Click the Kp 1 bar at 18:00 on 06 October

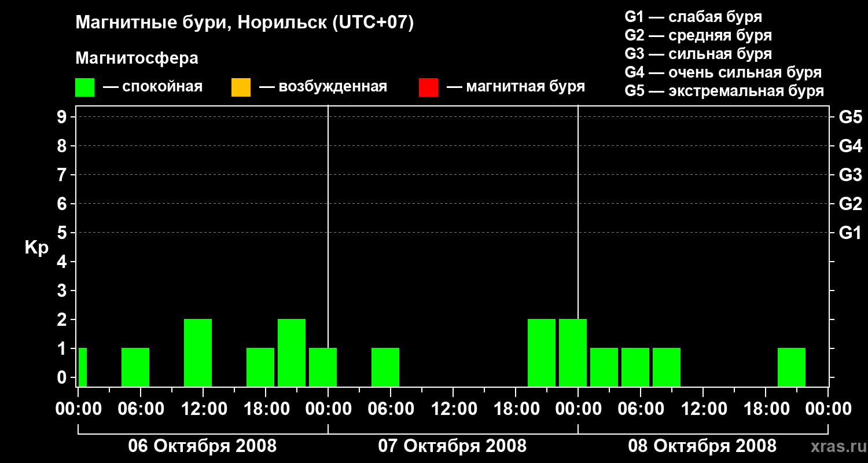pos(260,367)
